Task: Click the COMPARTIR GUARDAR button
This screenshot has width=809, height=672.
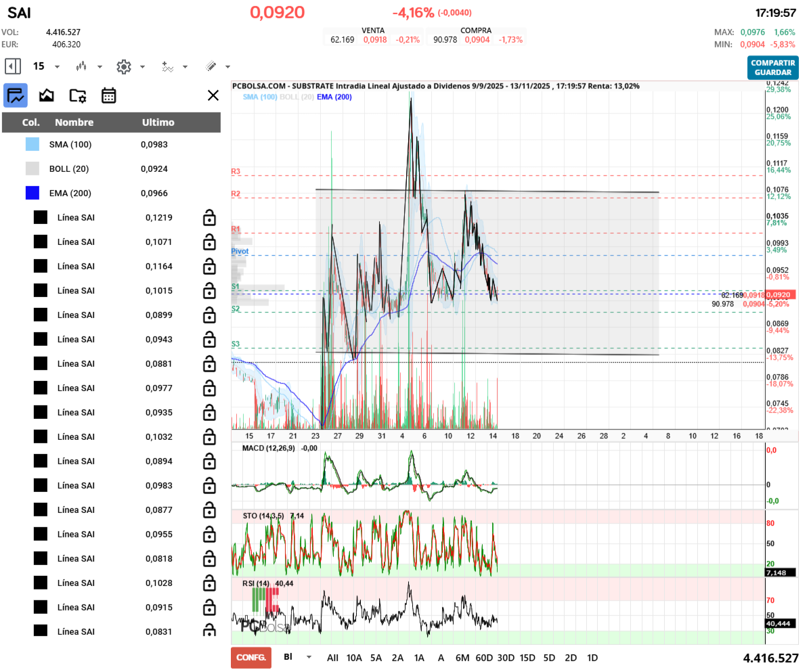Action: click(772, 68)
